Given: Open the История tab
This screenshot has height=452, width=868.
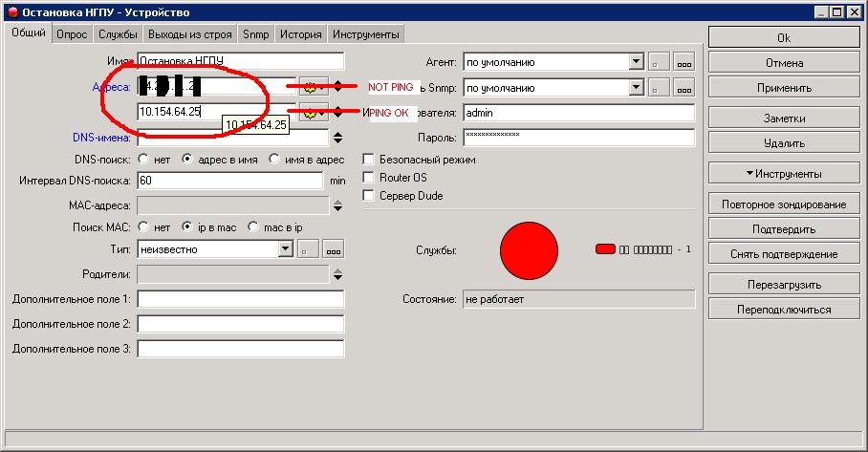Looking at the screenshot, I should point(300,34).
